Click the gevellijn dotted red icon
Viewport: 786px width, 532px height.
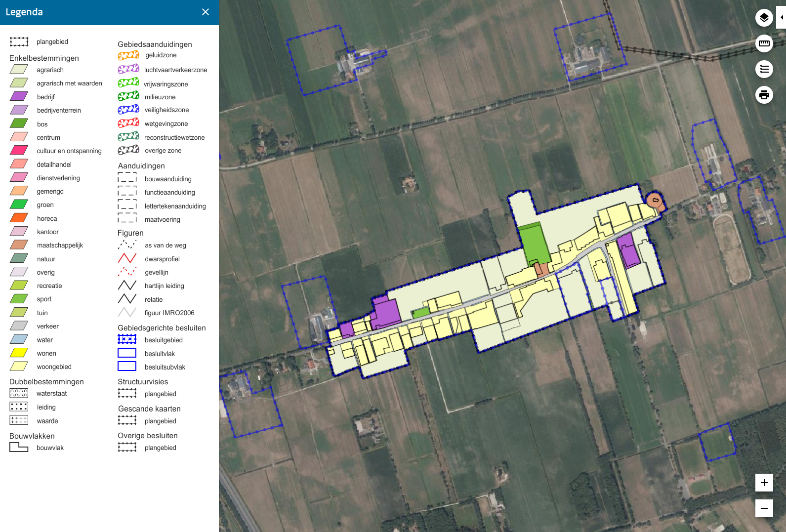pyautogui.click(x=127, y=272)
